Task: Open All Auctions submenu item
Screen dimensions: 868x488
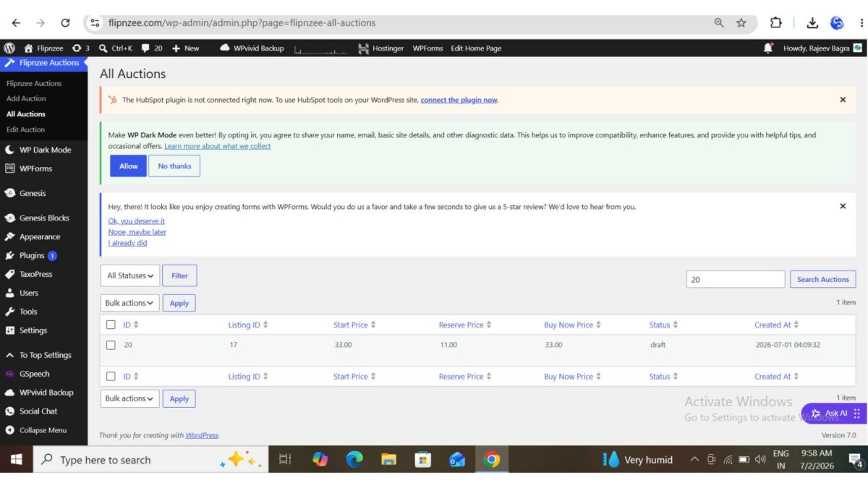Action: [x=26, y=114]
